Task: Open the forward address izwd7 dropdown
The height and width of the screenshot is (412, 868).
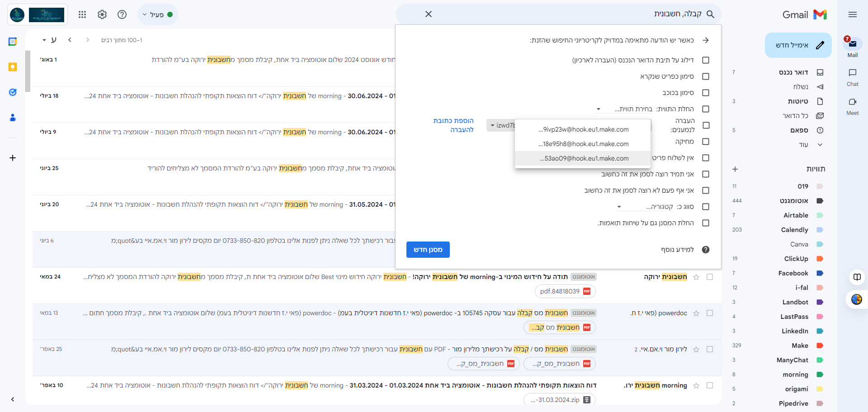Action: click(x=501, y=125)
